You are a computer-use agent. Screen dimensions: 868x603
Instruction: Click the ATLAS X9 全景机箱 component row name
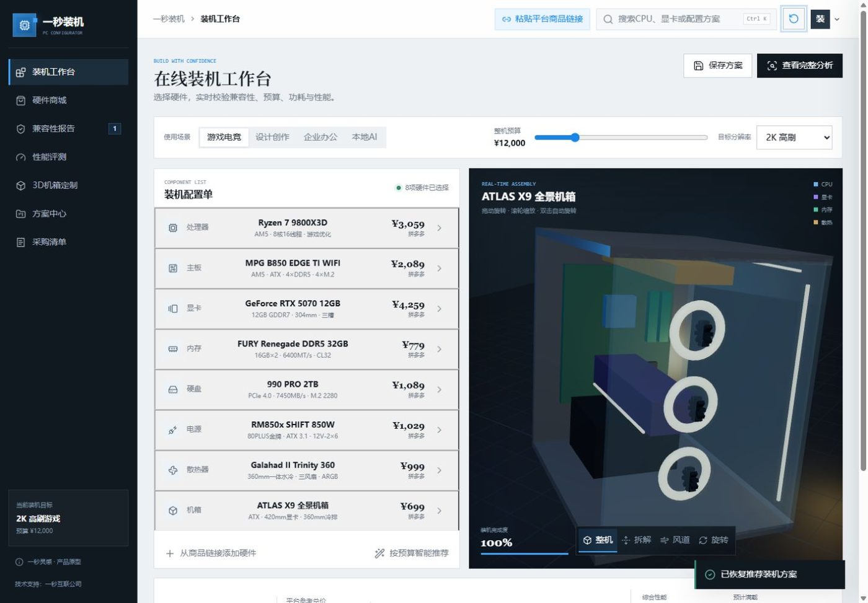point(293,506)
